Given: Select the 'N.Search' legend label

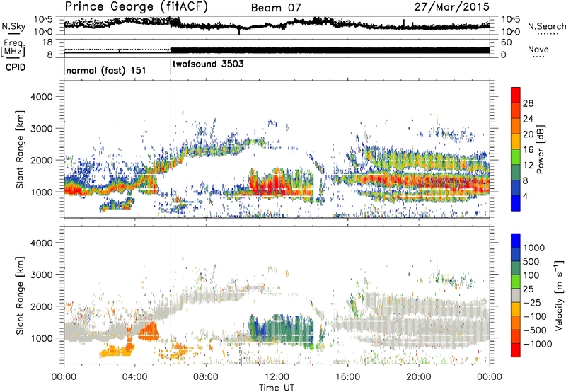Looking at the screenshot, I should [x=546, y=26].
